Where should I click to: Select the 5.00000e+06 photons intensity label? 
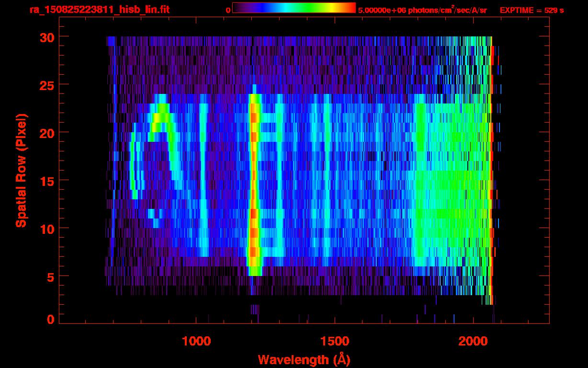coord(422,10)
